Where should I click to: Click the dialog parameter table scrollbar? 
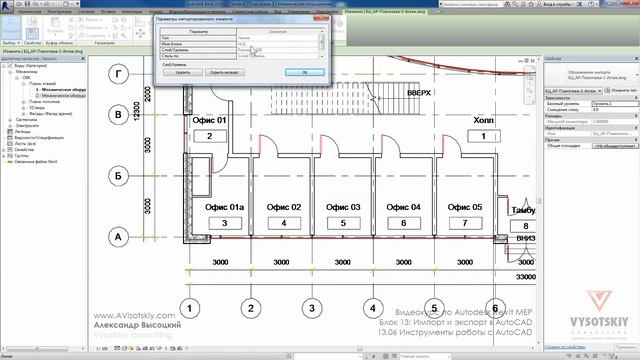pyautogui.click(x=322, y=43)
